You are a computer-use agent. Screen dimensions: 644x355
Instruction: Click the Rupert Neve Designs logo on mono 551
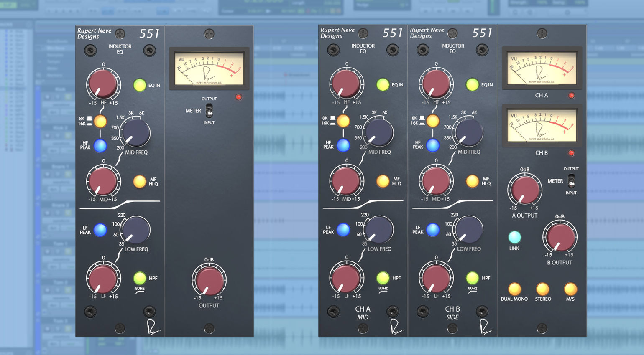tap(95, 34)
